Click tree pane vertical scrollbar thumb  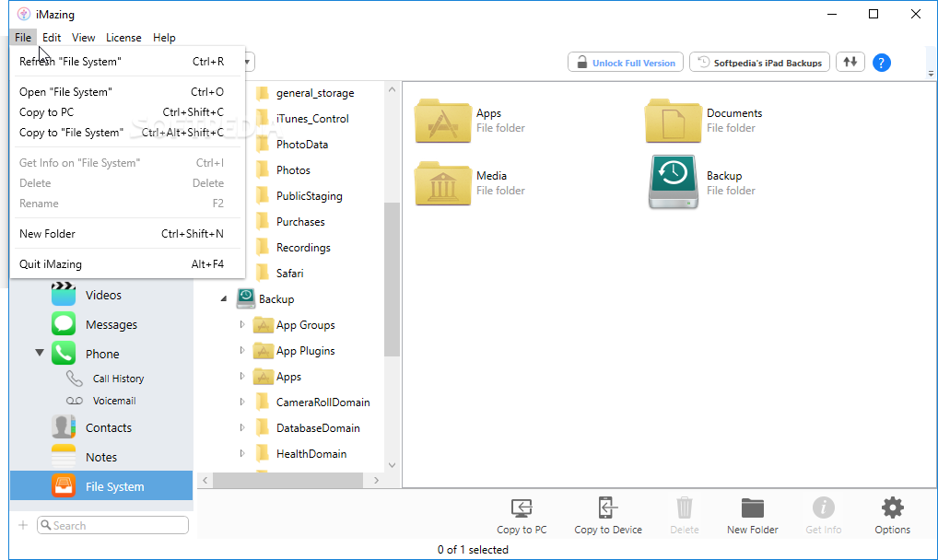pos(392,279)
